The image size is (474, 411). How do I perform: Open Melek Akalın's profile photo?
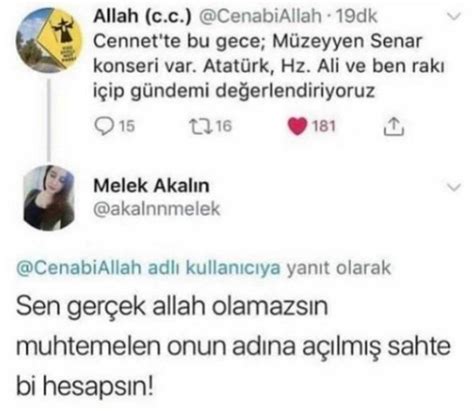tap(49, 198)
